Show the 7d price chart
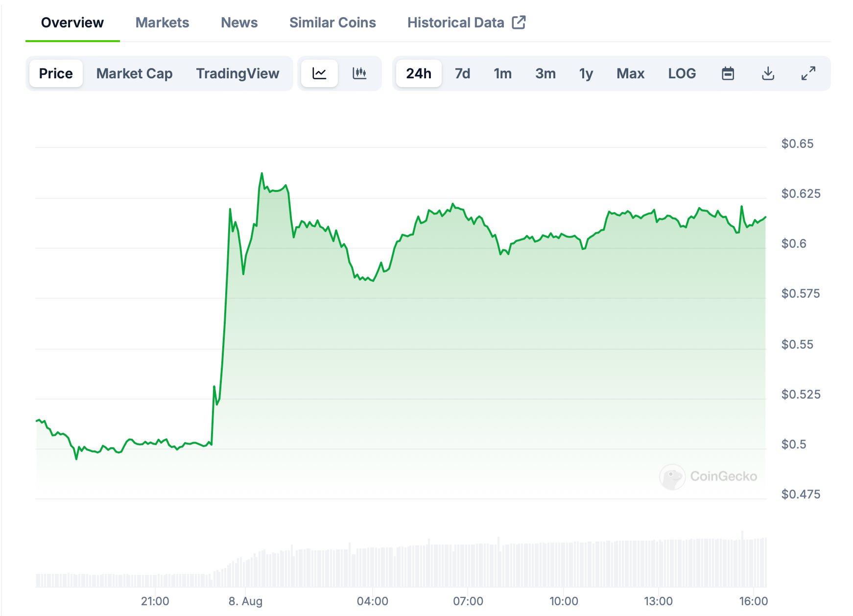 click(x=462, y=73)
